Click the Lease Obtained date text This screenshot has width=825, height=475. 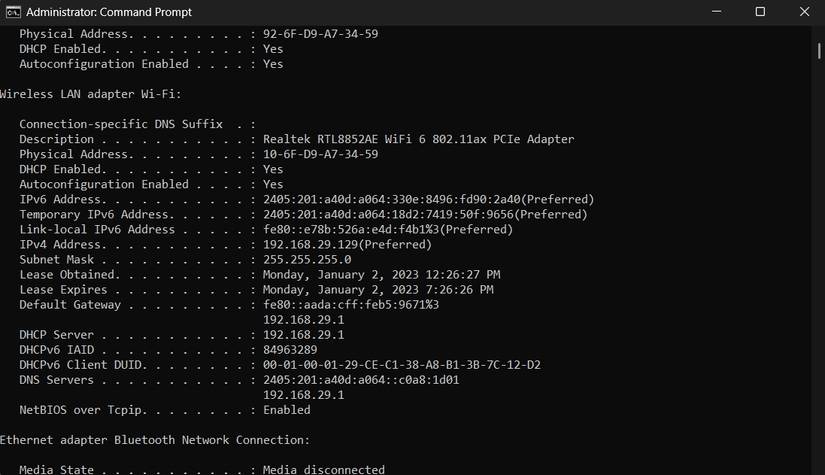point(381,275)
